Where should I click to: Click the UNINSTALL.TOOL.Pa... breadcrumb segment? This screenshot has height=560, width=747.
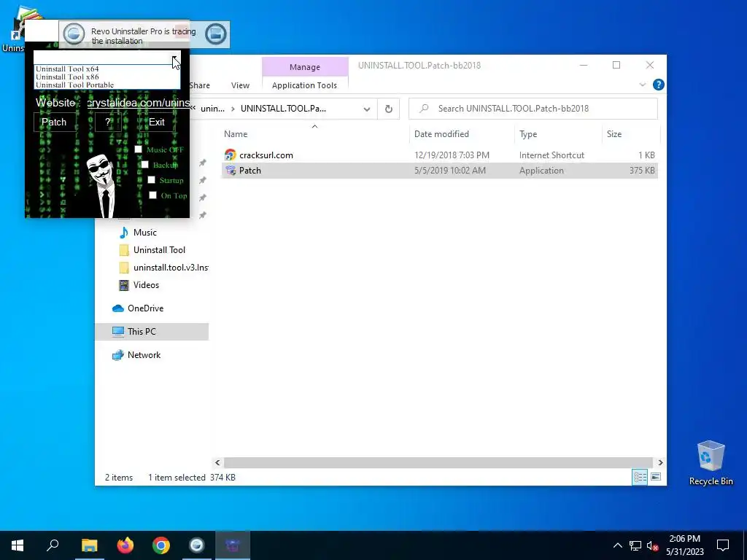pos(284,109)
